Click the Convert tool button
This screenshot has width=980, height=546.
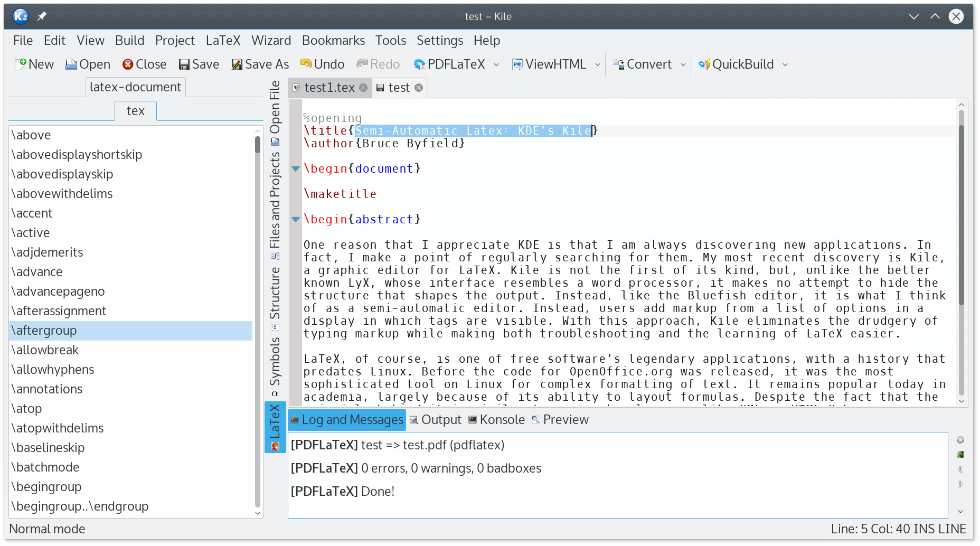point(642,64)
